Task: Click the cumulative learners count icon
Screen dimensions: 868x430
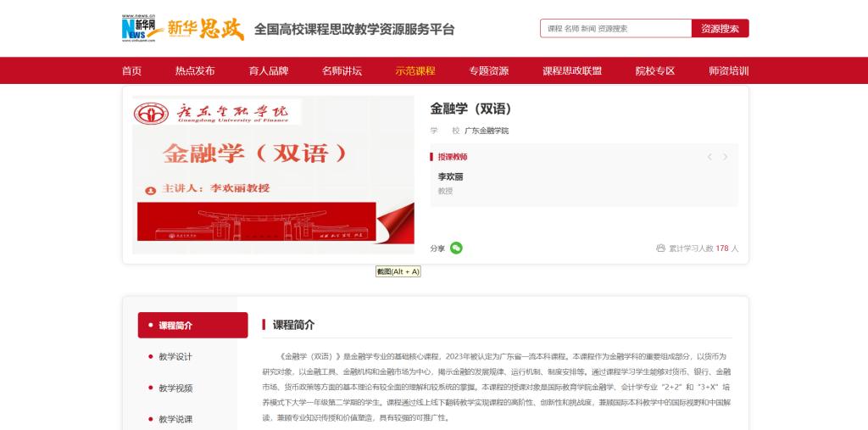Action: pos(660,249)
